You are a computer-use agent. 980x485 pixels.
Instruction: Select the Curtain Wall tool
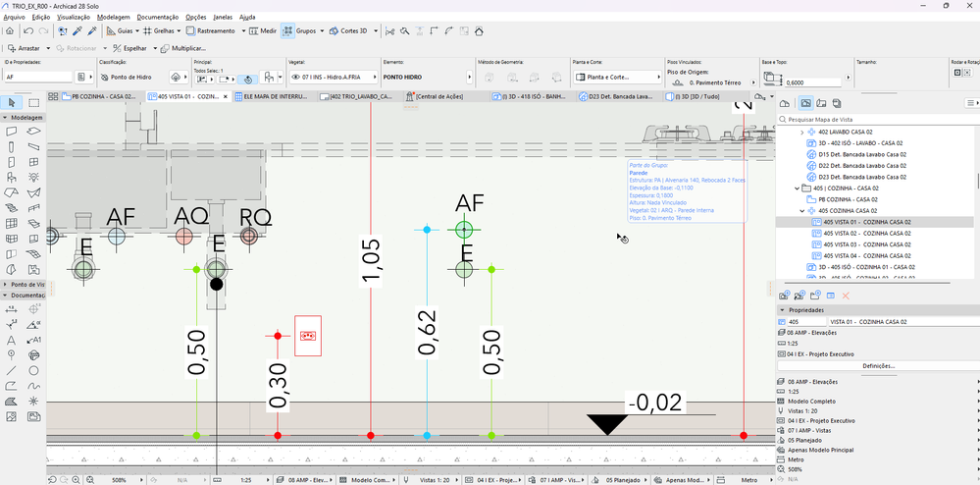11,224
